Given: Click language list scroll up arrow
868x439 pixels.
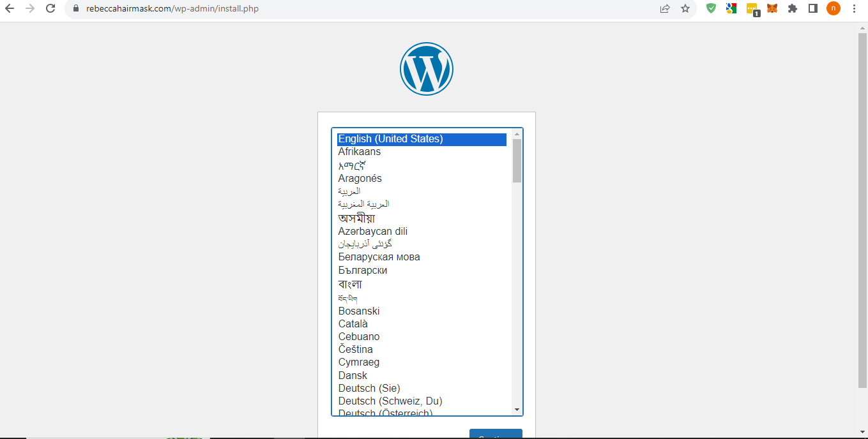Looking at the screenshot, I should click(x=517, y=134).
